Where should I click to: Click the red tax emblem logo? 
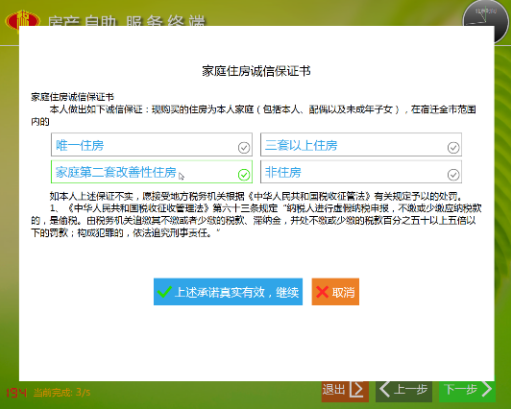point(22,19)
